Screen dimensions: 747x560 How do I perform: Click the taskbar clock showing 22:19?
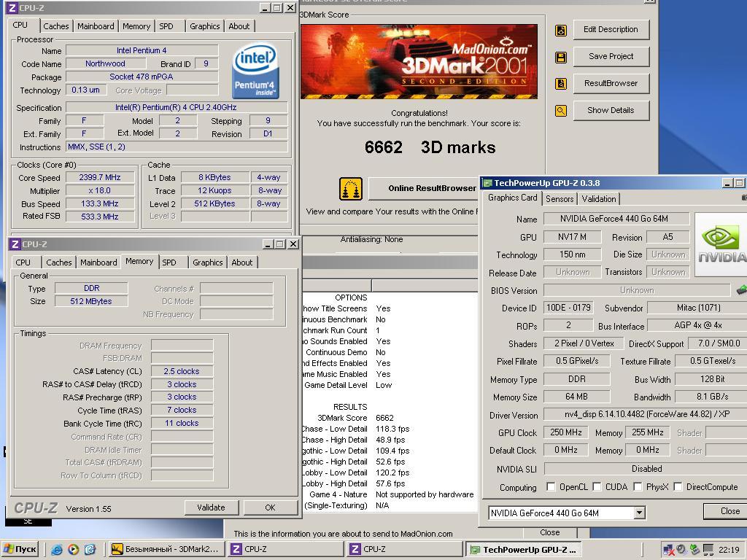pyautogui.click(x=729, y=550)
